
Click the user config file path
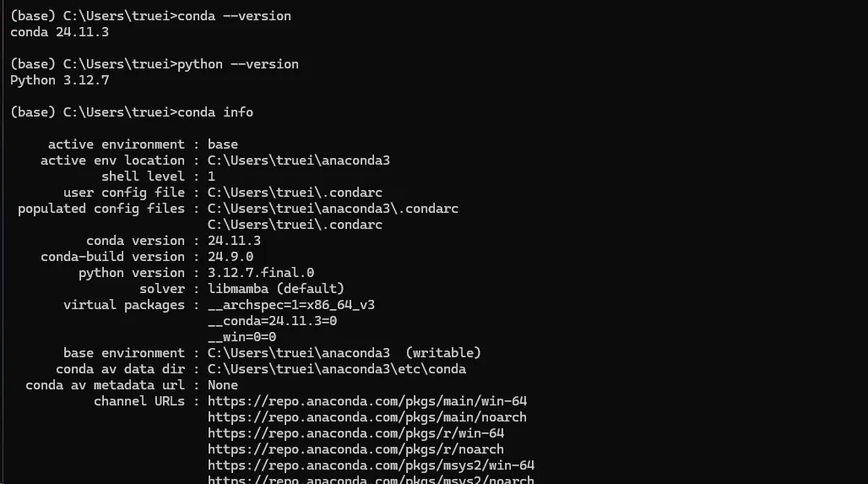295,193
